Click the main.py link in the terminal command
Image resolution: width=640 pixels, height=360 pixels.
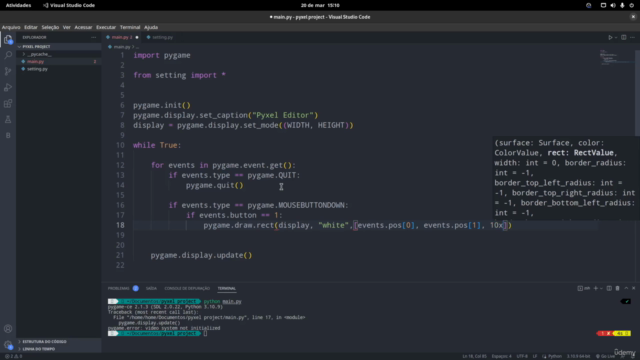(x=232, y=301)
